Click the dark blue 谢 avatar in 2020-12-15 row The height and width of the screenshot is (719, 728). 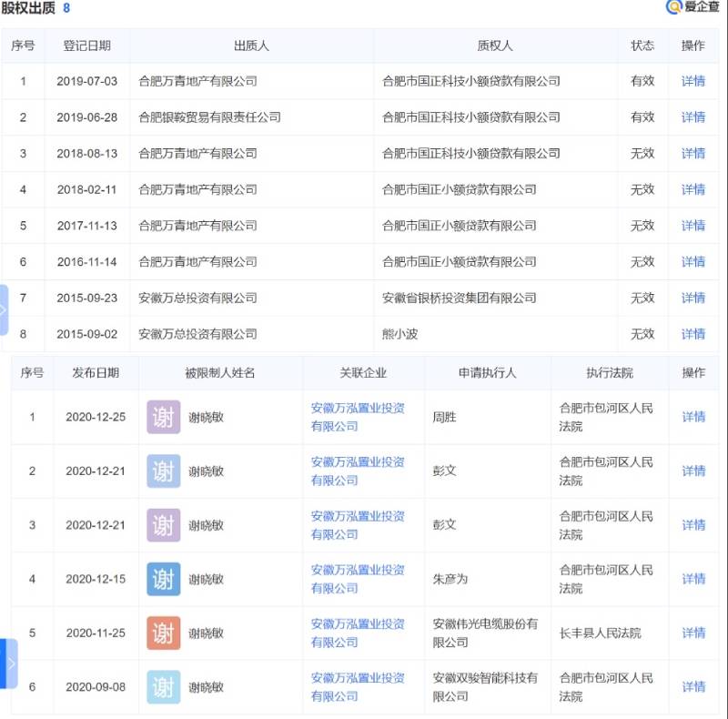click(x=163, y=579)
